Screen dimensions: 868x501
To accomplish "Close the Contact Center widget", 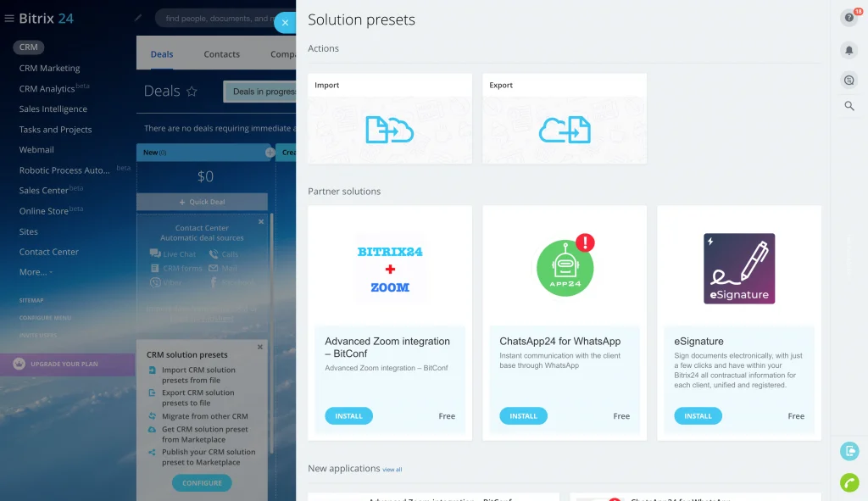I will (x=260, y=222).
